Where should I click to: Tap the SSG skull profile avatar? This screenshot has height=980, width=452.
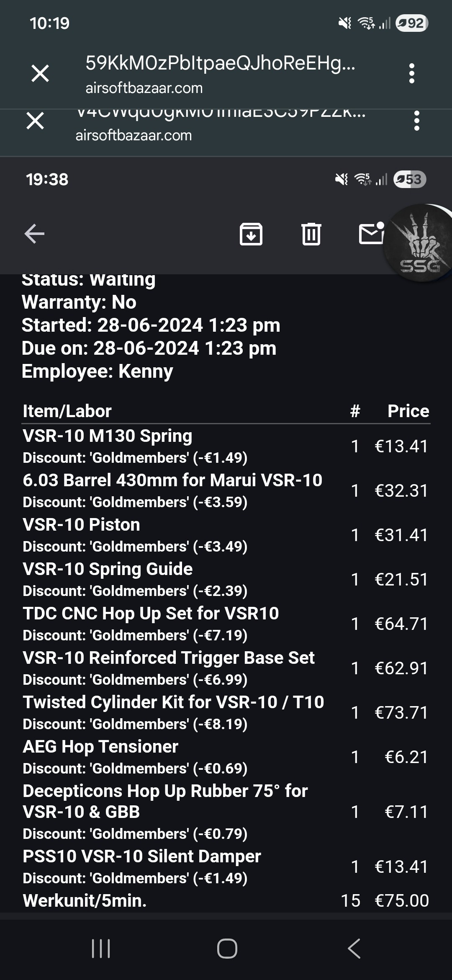click(x=419, y=243)
